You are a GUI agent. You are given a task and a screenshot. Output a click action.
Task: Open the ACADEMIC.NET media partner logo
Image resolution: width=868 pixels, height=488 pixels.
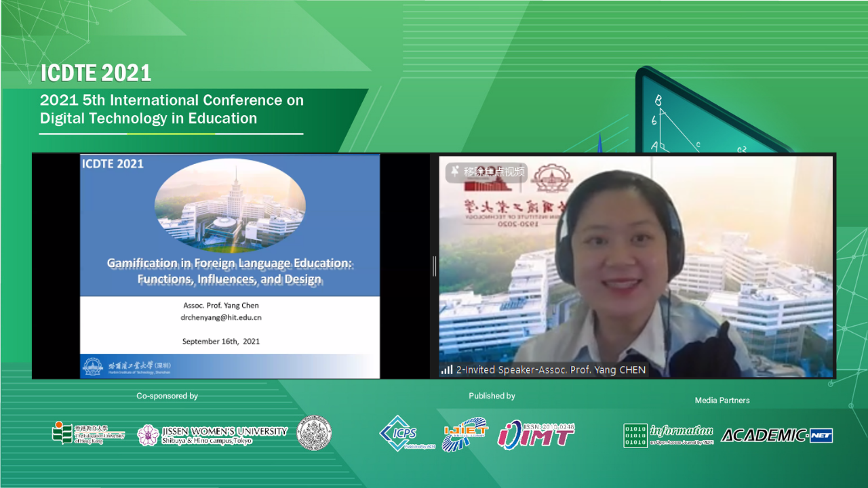click(777, 435)
